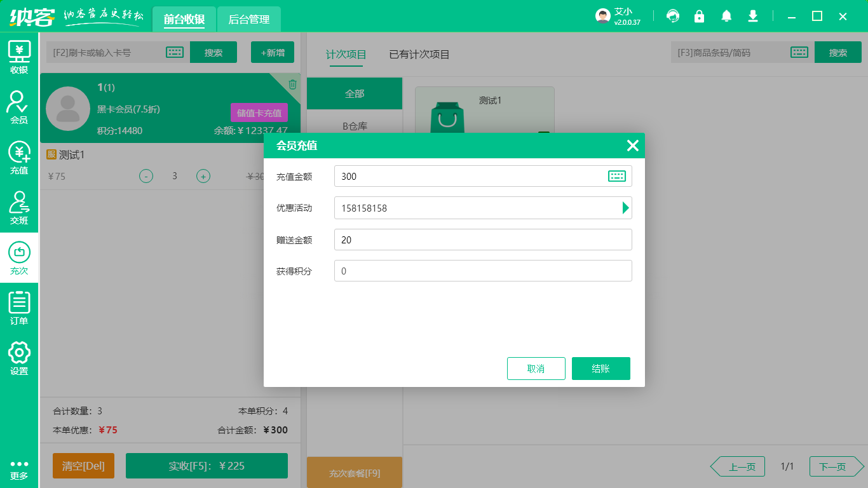
Task: Click the customer service headset icon
Action: point(673,17)
